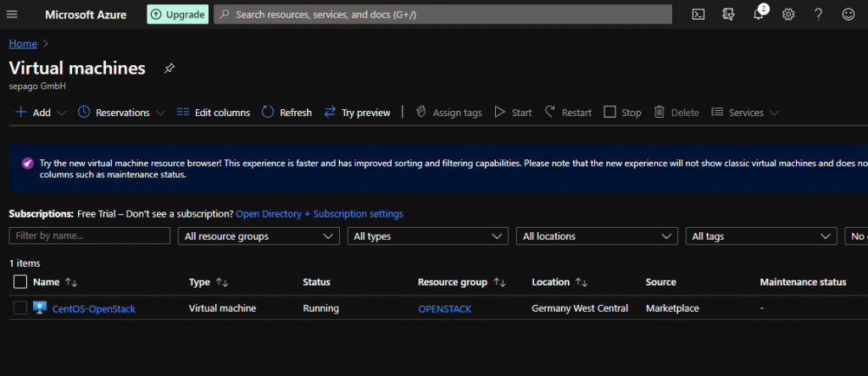Click the Upgrade button
This screenshot has height=376, width=868.
(x=177, y=14)
